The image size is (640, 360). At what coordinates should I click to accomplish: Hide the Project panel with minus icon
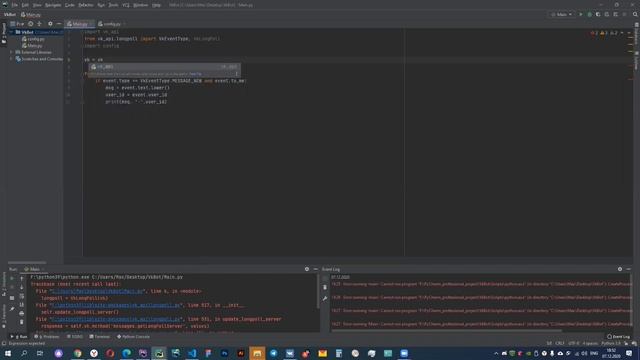[x=59, y=24]
